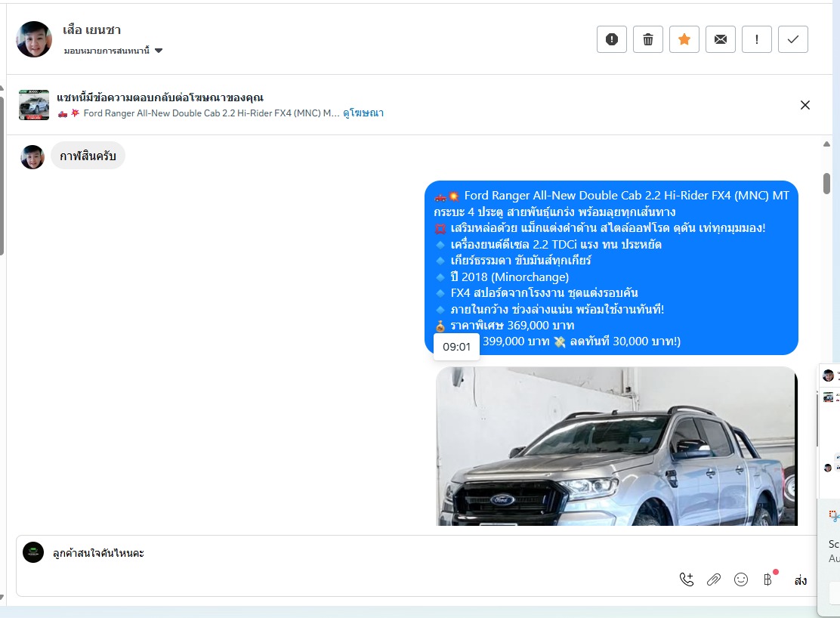
Task: Flag conversation with the exclamation mark button
Action: (x=757, y=39)
